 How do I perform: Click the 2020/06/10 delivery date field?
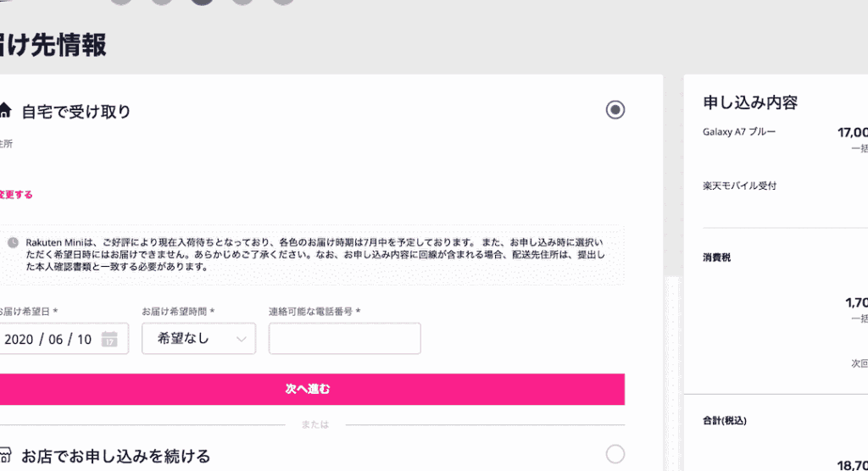tap(51, 339)
